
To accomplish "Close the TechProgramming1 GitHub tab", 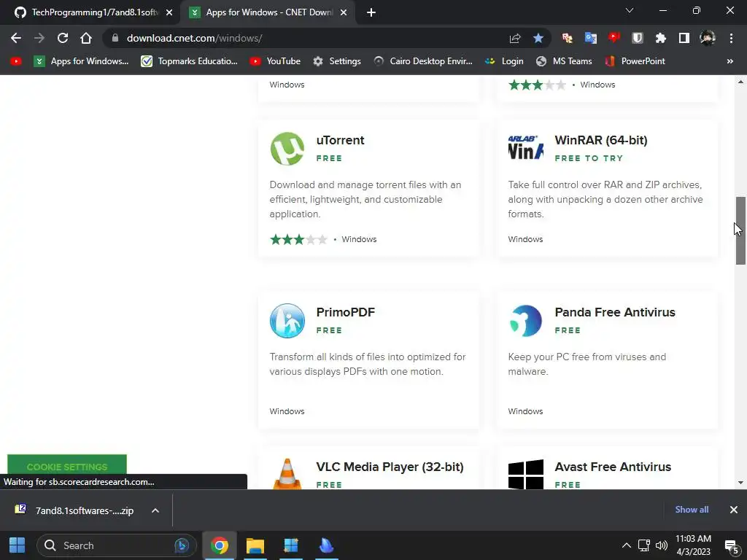I will coord(169,12).
